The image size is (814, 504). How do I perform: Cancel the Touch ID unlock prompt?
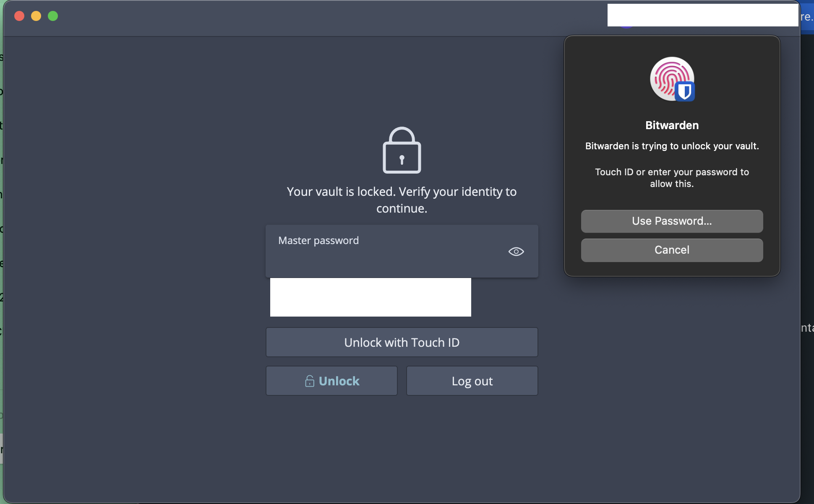[671, 250]
